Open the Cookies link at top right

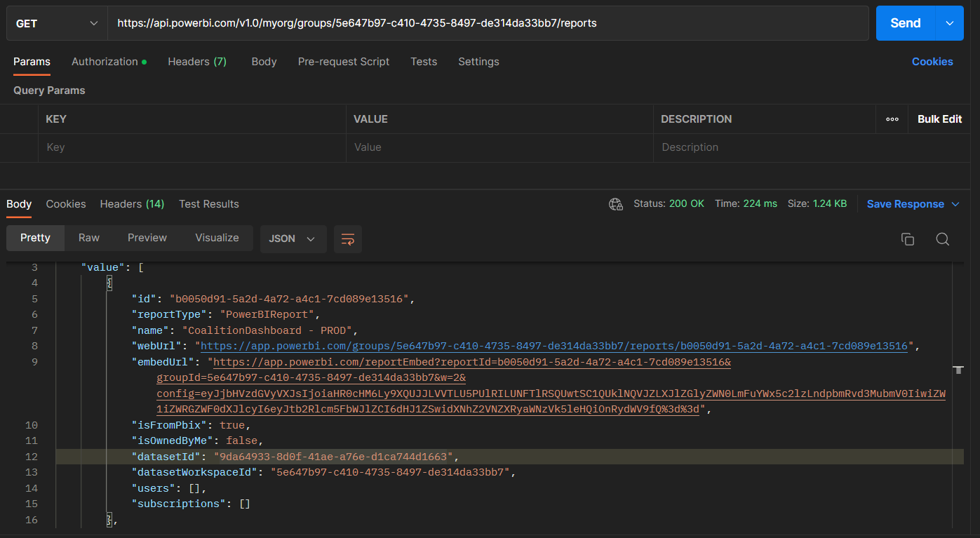932,62
